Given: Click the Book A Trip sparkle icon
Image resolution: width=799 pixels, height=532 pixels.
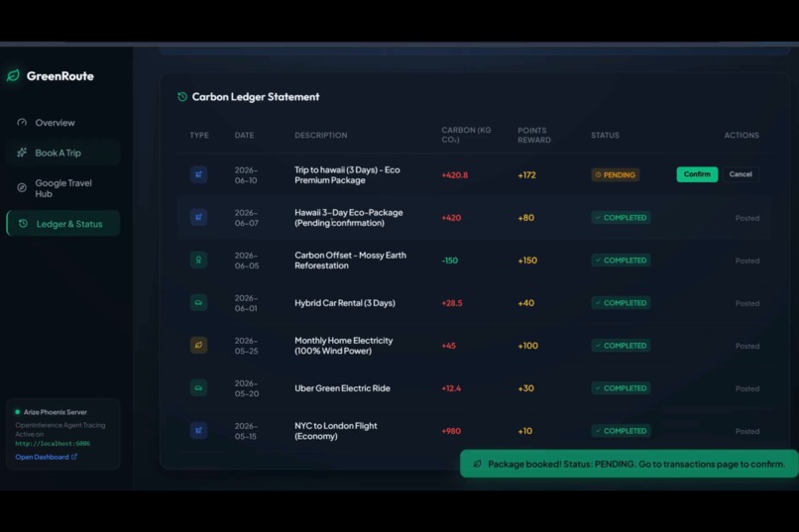Looking at the screenshot, I should click(22, 153).
